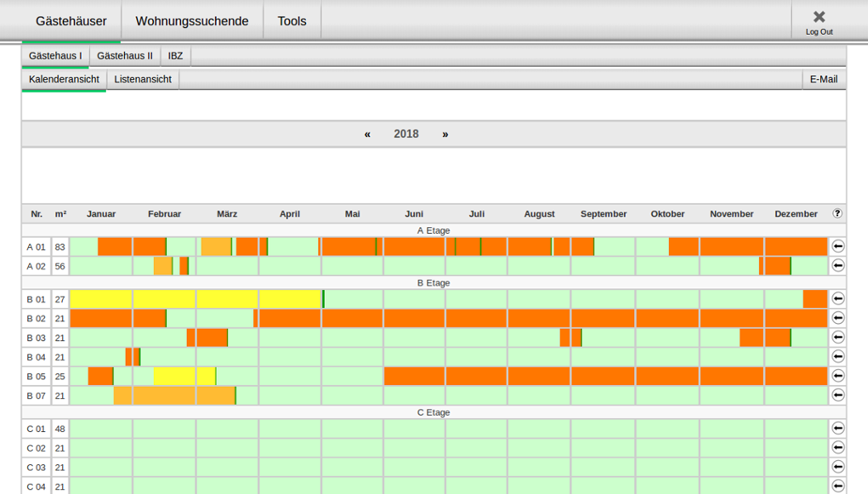Image resolution: width=868 pixels, height=494 pixels.
Task: Click the arrow icon for room B 05
Action: coord(837,376)
